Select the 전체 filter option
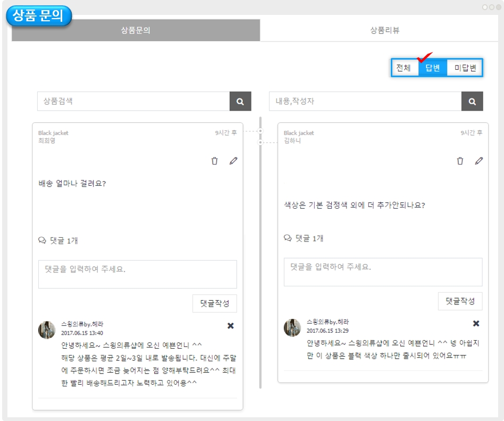This screenshot has width=504, height=421. (x=404, y=68)
